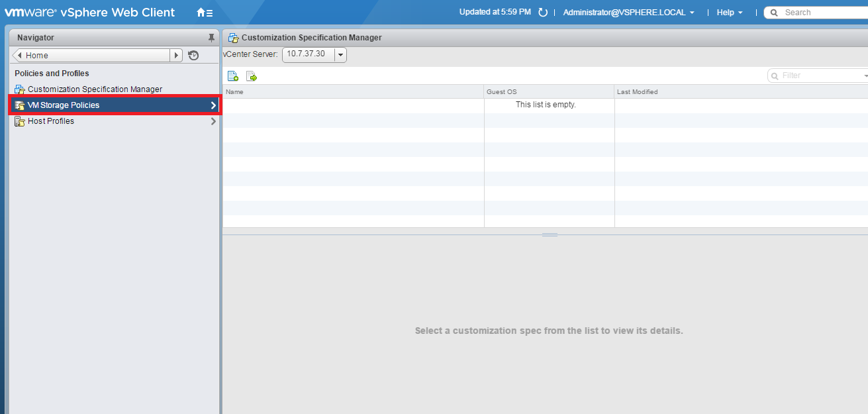Select Customization Specification Manager in Navigator
Screen dimensions: 868x414
95,89
